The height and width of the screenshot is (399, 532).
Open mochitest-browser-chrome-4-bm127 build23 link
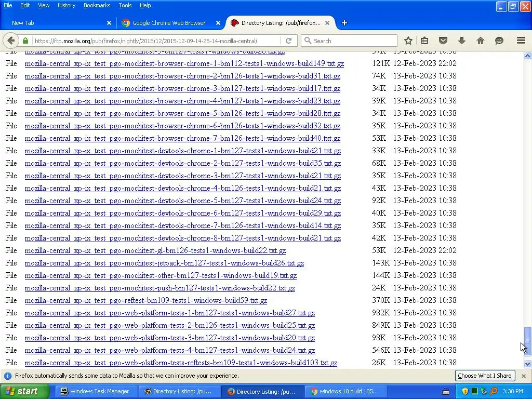(x=182, y=101)
